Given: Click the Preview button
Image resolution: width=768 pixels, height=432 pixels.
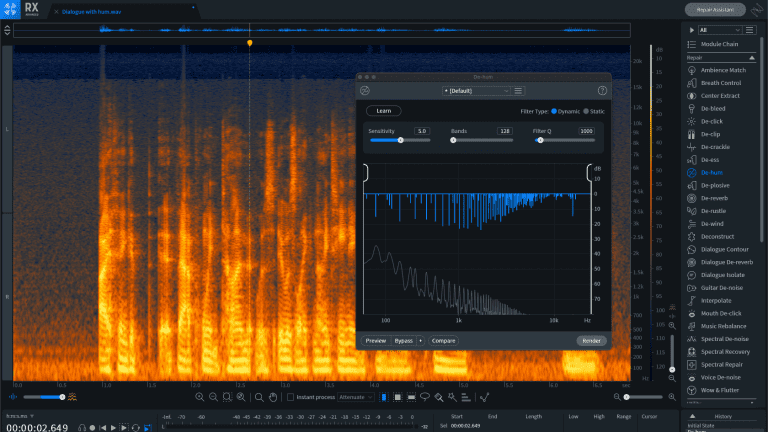Looking at the screenshot, I should pyautogui.click(x=376, y=340).
